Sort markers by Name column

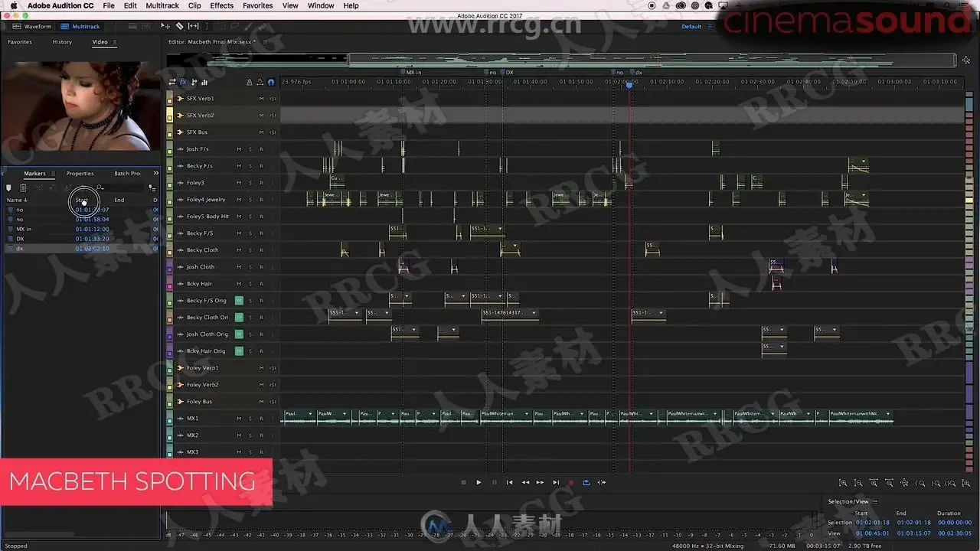coord(17,200)
